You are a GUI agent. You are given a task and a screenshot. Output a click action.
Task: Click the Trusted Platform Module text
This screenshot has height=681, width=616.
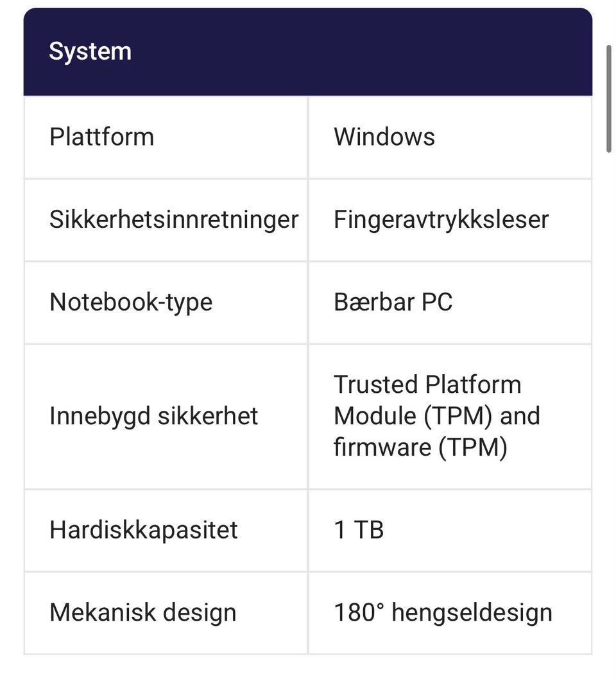coord(437,400)
